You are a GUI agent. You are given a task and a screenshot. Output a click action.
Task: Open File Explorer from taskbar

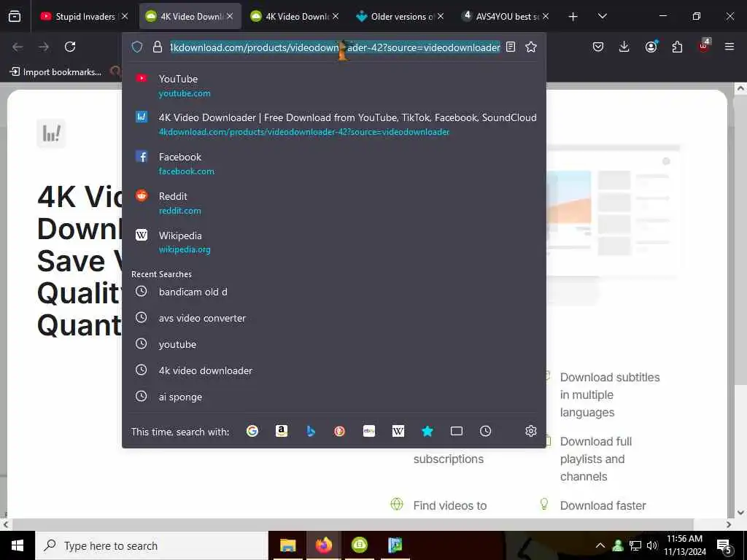[287, 545]
